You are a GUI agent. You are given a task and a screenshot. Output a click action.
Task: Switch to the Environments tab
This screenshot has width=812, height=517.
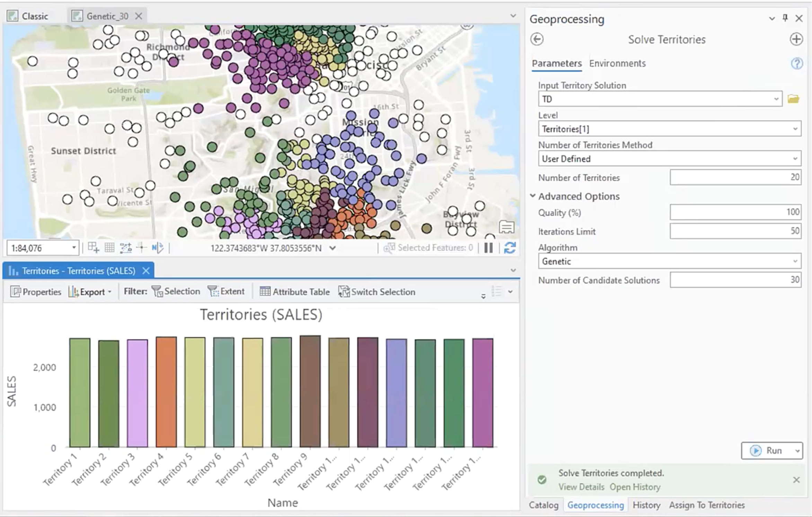pyautogui.click(x=617, y=63)
